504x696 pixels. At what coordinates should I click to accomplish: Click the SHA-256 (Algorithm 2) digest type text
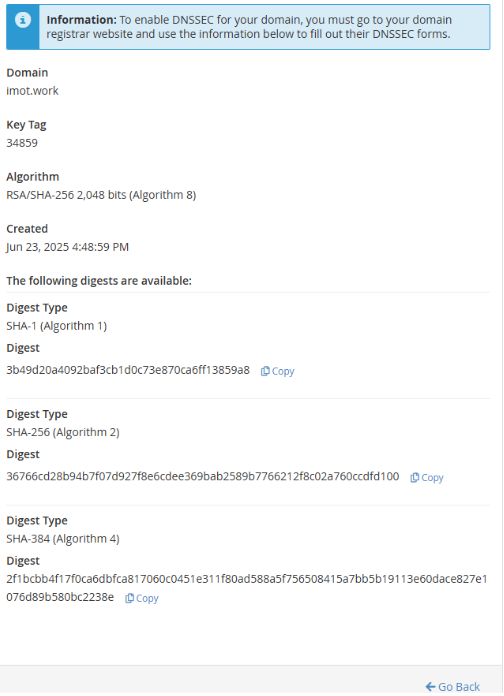click(63, 432)
